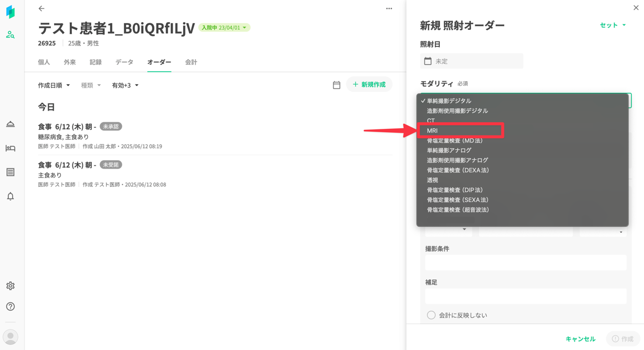
Task: Switch to 外来 tab
Action: coord(70,62)
